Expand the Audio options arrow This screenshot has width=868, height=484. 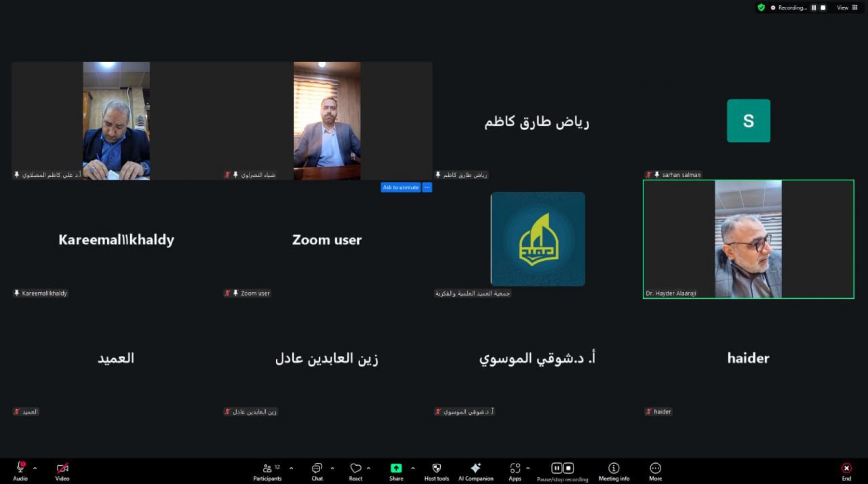click(x=35, y=468)
